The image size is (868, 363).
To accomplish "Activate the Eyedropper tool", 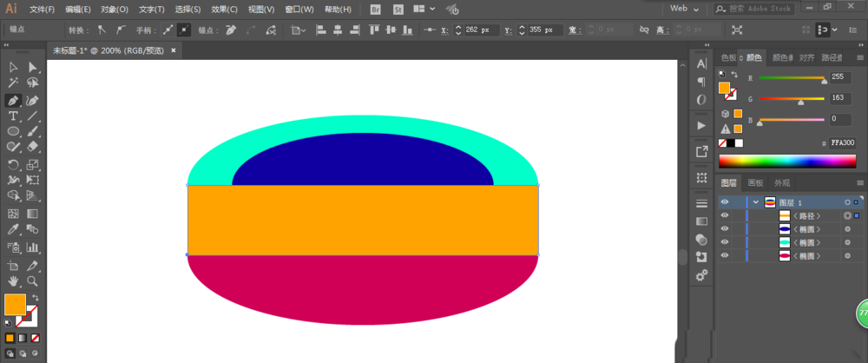I will coord(14,230).
